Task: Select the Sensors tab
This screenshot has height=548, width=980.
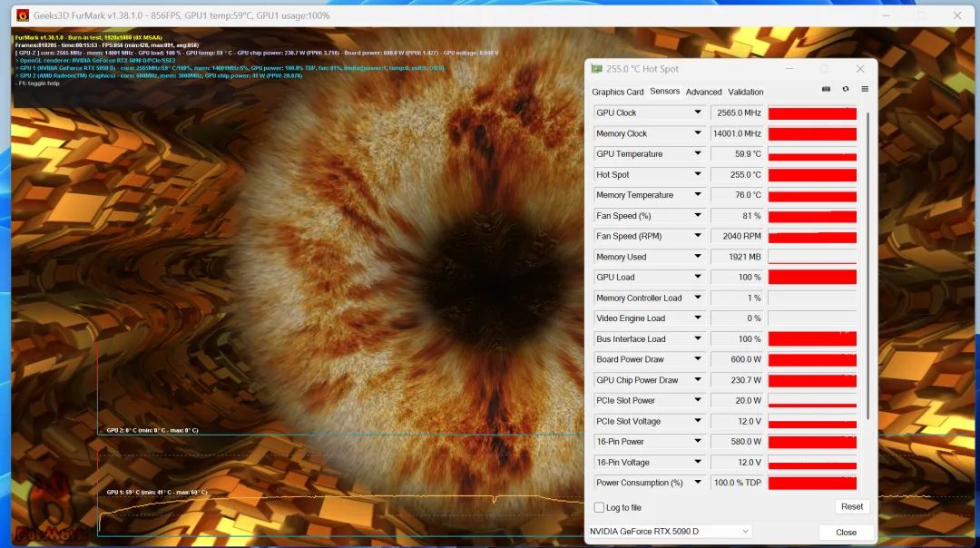Action: pos(664,92)
